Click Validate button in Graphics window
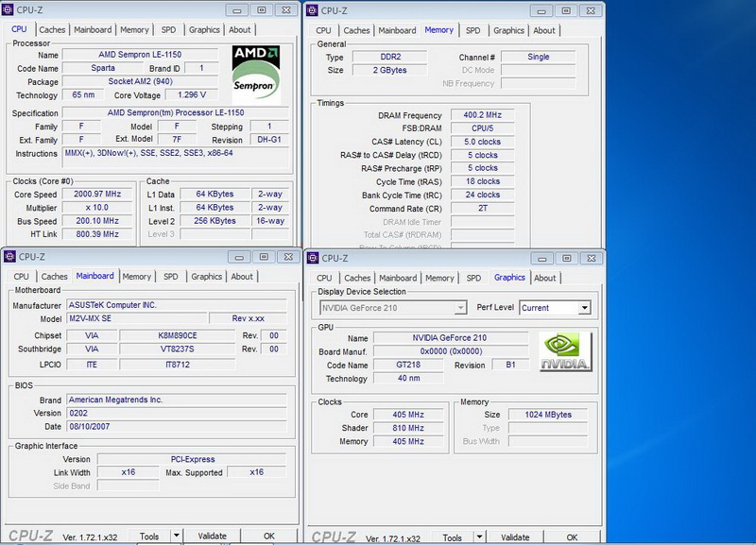This screenshot has height=545, width=756. 515,537
